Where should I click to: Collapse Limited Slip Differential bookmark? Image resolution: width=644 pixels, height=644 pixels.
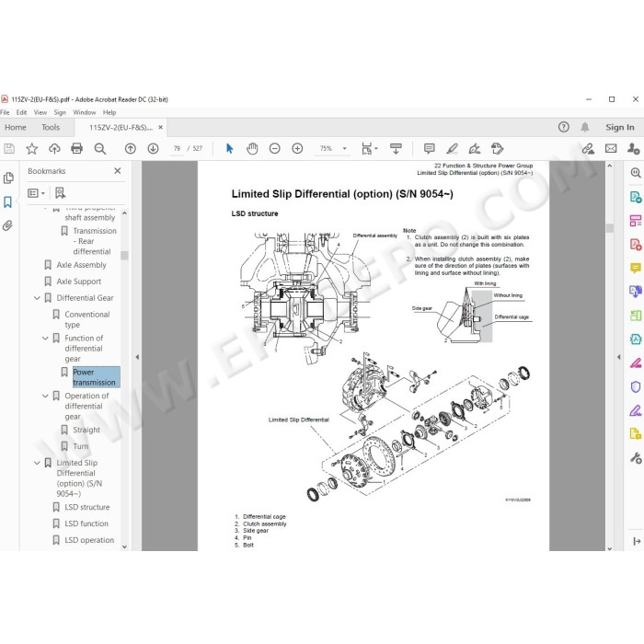[37, 463]
